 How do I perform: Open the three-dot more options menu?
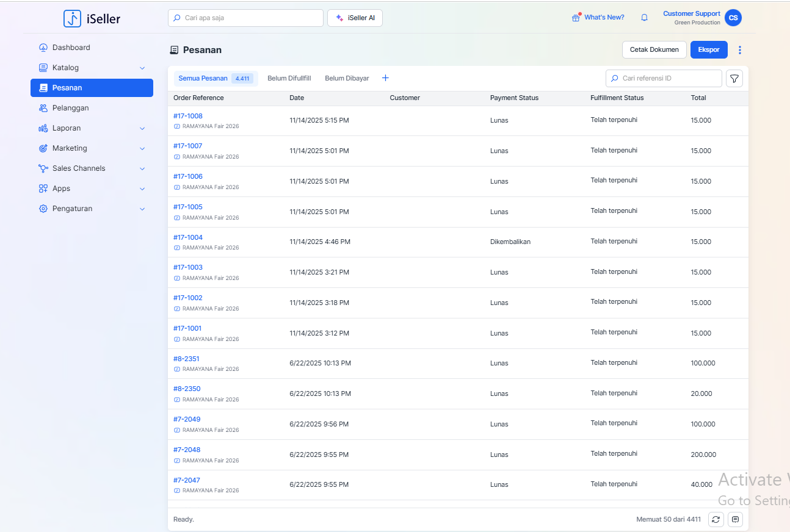pos(740,50)
